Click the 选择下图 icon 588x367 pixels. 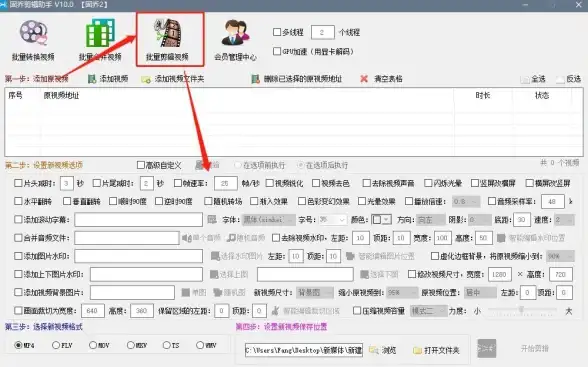[x=364, y=274]
